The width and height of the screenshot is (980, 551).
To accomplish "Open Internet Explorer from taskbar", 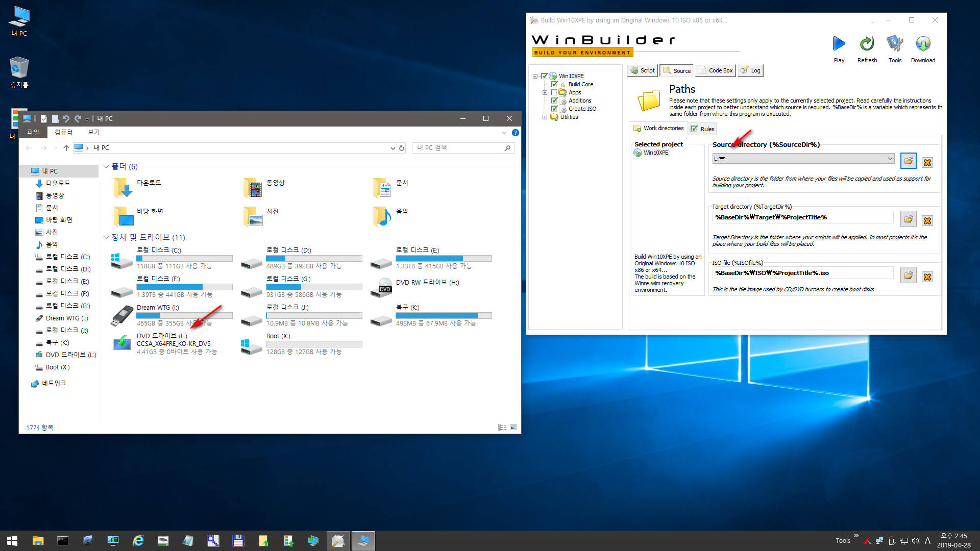I will pyautogui.click(x=138, y=541).
